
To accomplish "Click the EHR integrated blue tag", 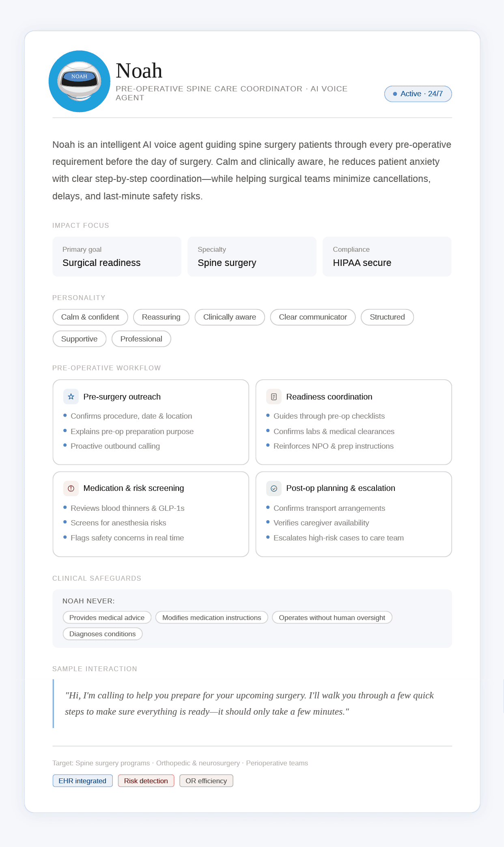I will (82, 781).
